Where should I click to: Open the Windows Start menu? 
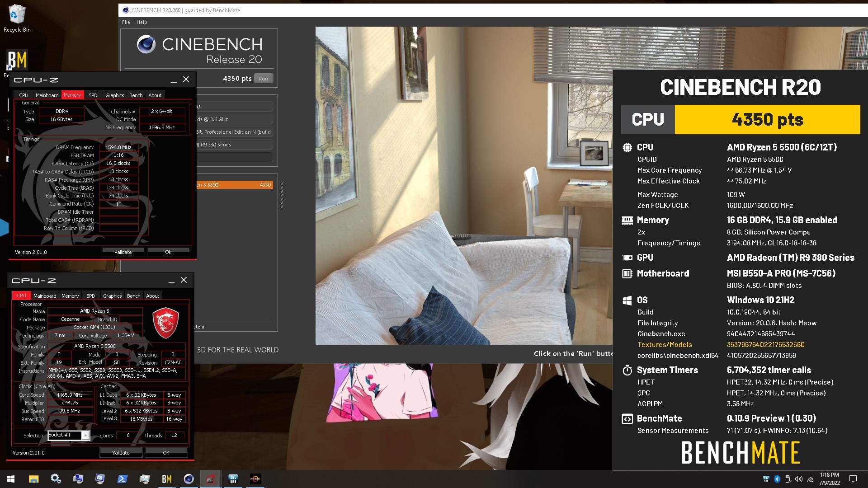point(11,479)
